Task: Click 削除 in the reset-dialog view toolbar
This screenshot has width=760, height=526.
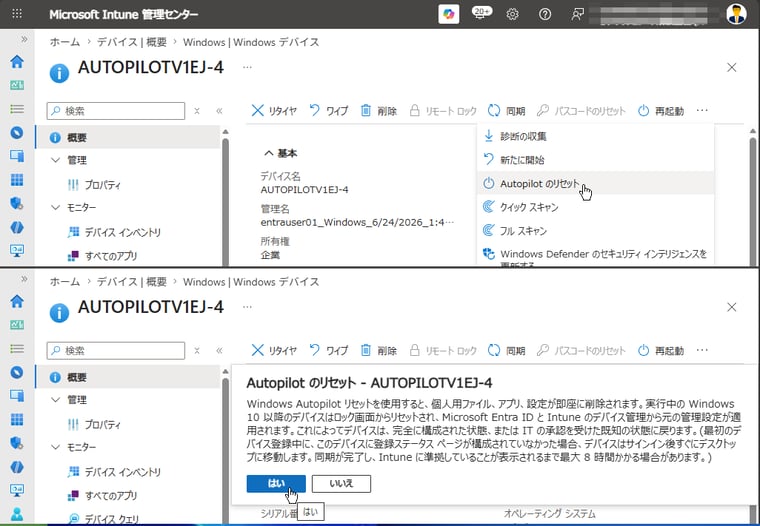Action: pyautogui.click(x=379, y=351)
